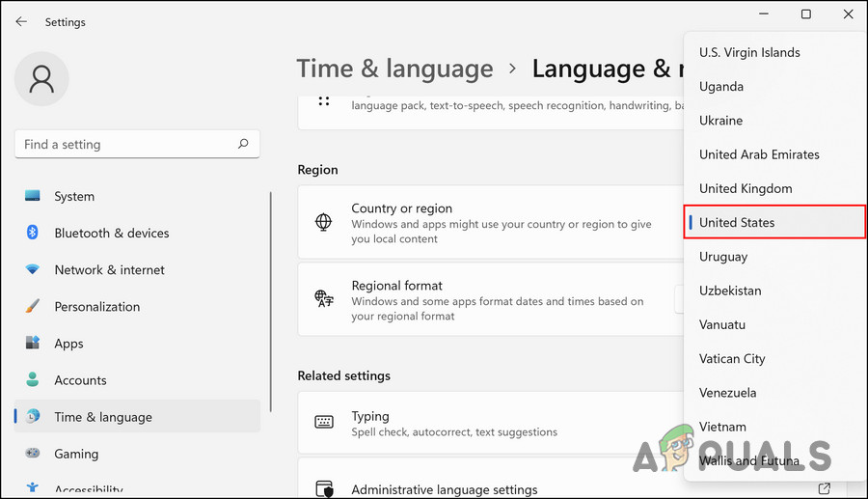The image size is (868, 499).
Task: Click the Country or region row
Action: [x=491, y=222]
